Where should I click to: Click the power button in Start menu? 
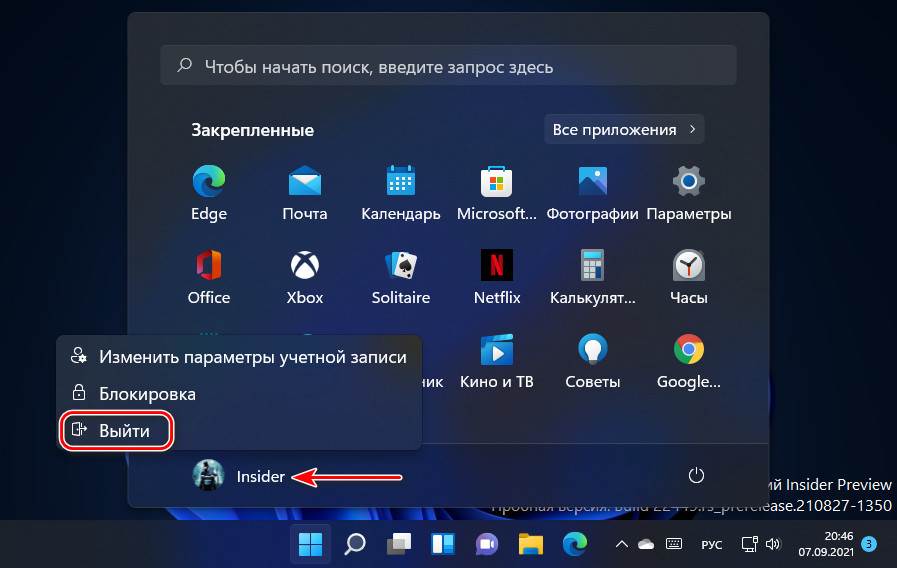(x=696, y=475)
